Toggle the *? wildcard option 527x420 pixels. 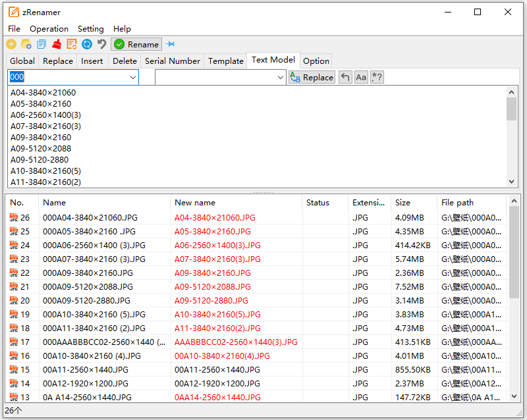point(377,77)
